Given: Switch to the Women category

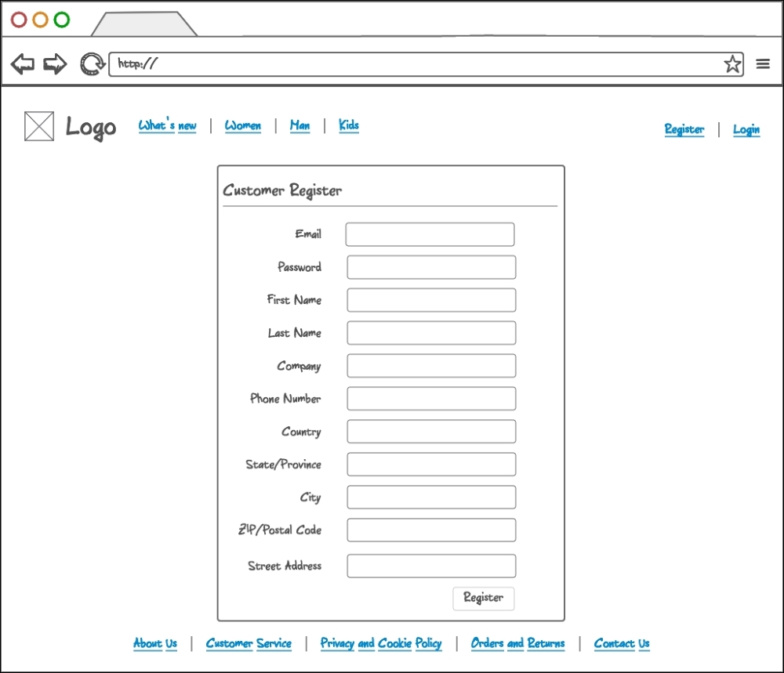Looking at the screenshot, I should coord(243,125).
